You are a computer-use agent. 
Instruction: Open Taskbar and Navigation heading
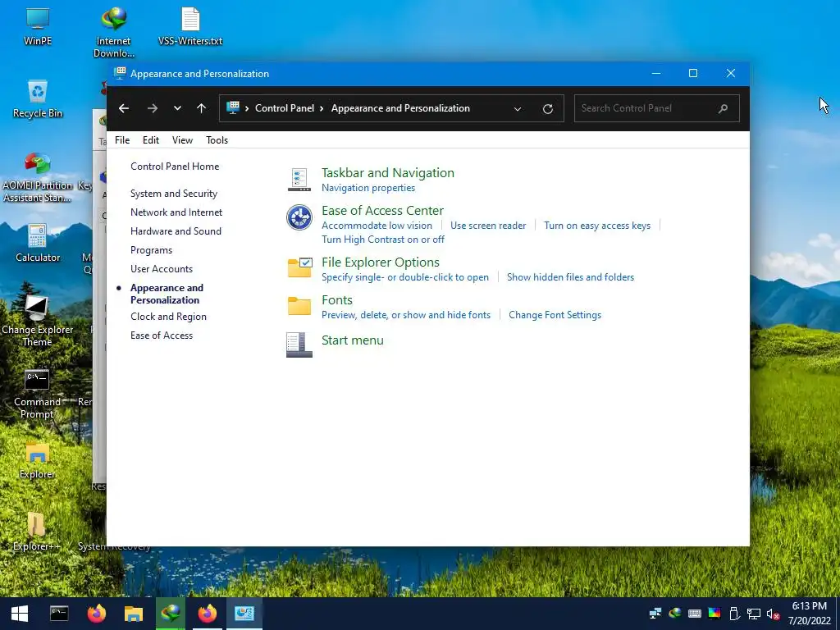(388, 172)
